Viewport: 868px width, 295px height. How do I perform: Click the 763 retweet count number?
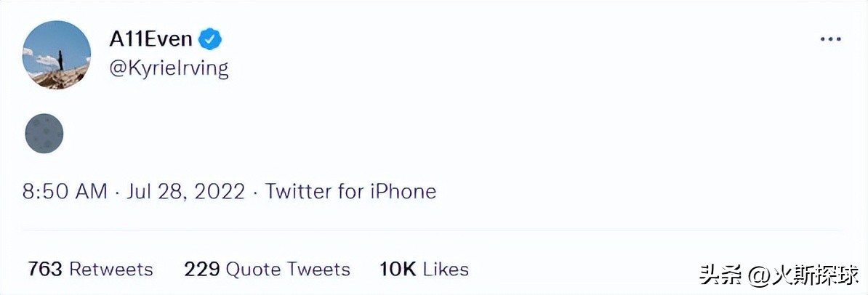tap(44, 270)
